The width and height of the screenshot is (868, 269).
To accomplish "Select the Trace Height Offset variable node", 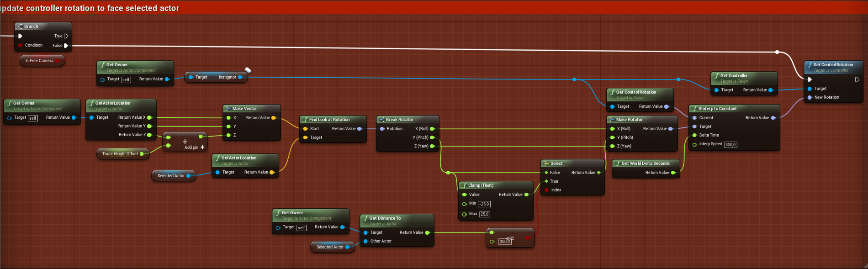I will point(120,154).
